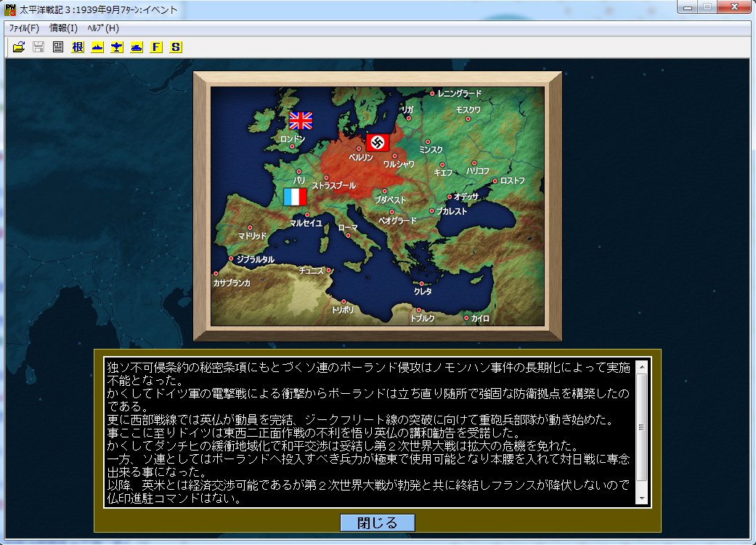
Task: Click the ワルシャワ city label
Action: (x=399, y=164)
